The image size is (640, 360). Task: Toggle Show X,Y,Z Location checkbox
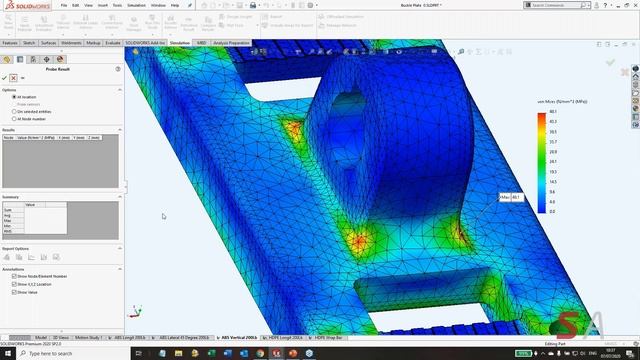point(14,284)
